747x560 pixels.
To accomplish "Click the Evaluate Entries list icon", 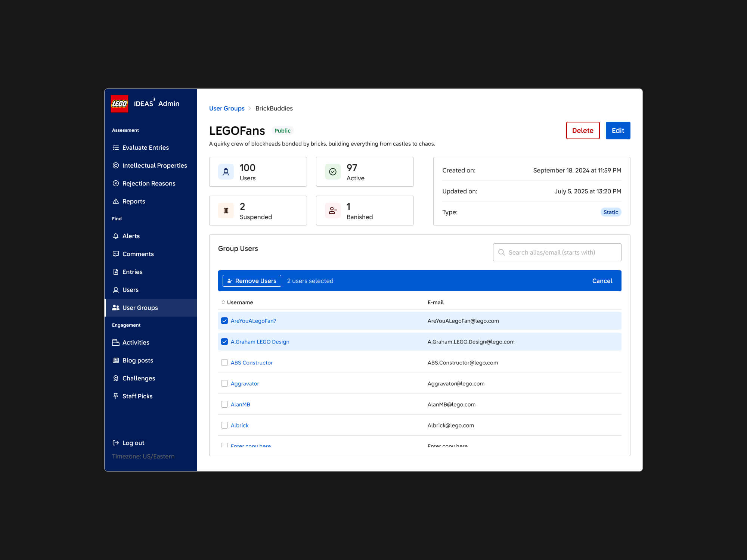I will click(x=116, y=147).
